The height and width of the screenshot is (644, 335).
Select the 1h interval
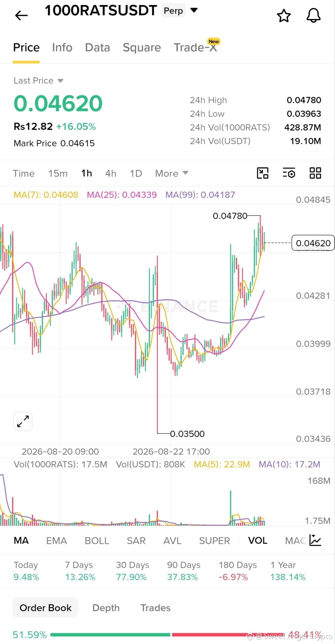[x=87, y=173]
